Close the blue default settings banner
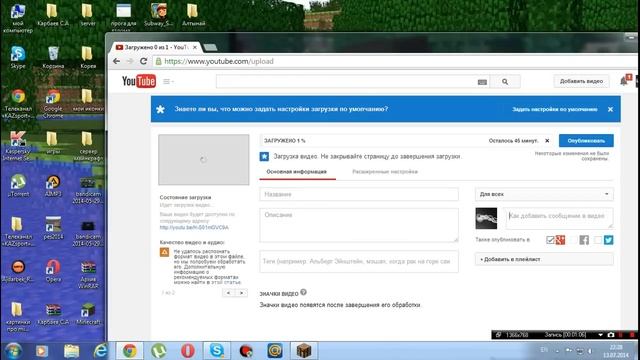This screenshot has width=640, height=360. tap(610, 109)
